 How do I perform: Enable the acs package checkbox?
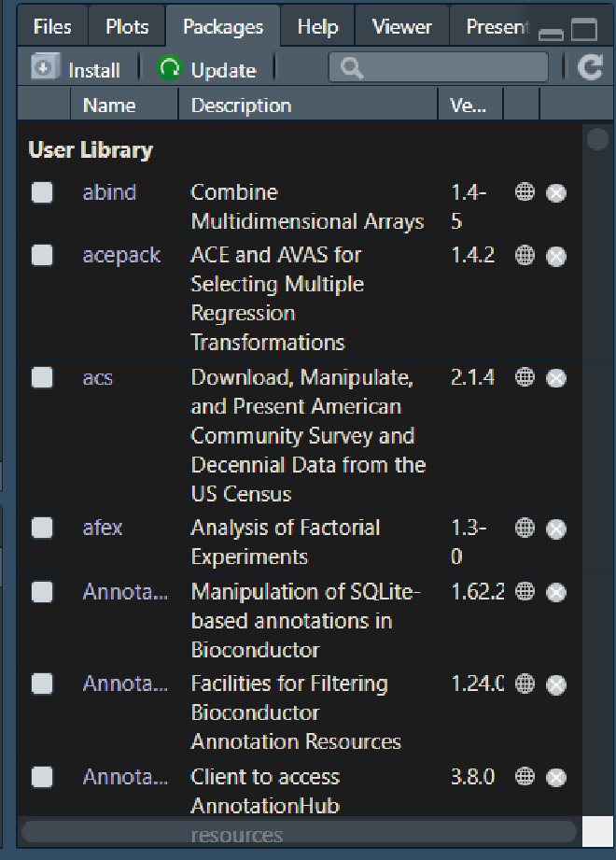[x=42, y=377]
